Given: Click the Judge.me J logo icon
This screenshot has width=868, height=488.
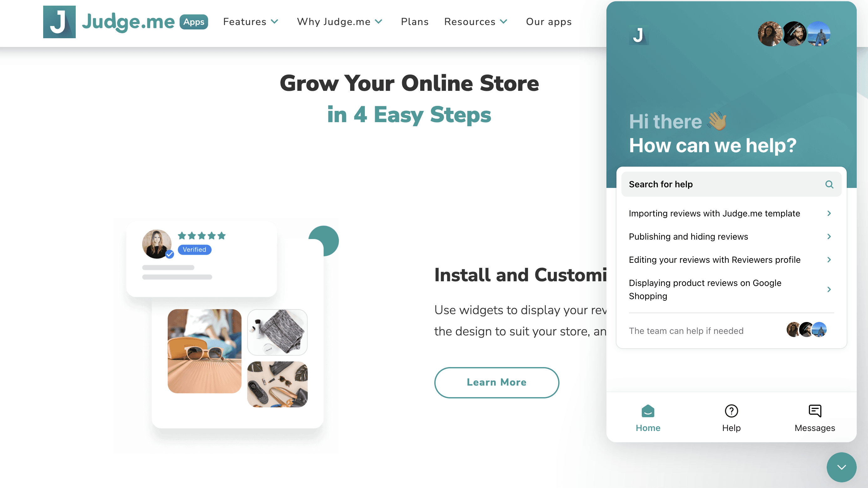Looking at the screenshot, I should coord(59,22).
